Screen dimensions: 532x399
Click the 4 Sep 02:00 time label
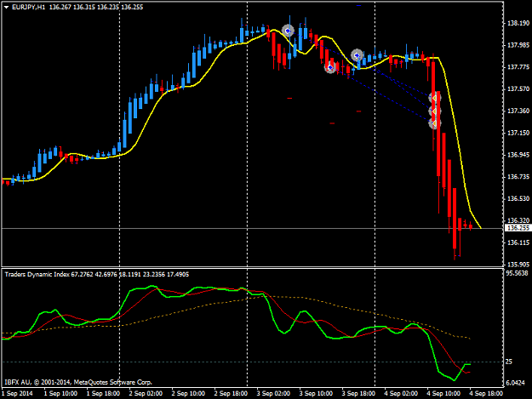(401, 393)
